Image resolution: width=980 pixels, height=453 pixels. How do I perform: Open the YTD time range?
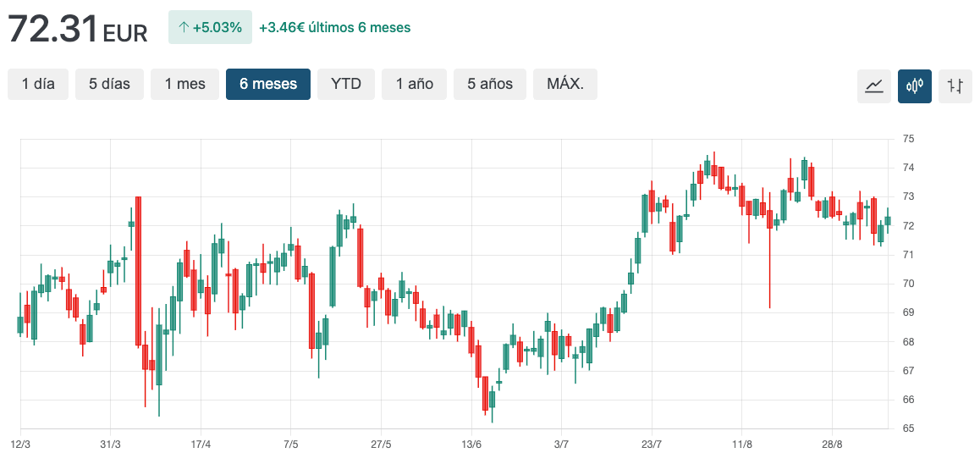coord(346,84)
